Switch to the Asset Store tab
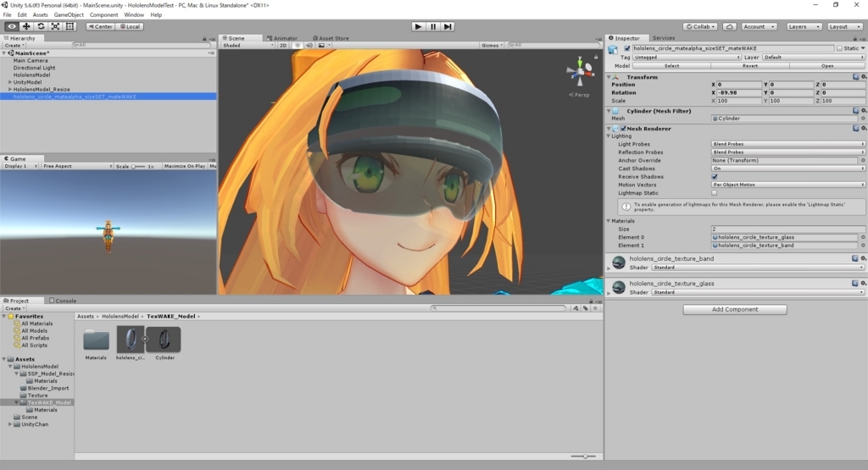This screenshot has height=470, width=868. pyautogui.click(x=331, y=38)
